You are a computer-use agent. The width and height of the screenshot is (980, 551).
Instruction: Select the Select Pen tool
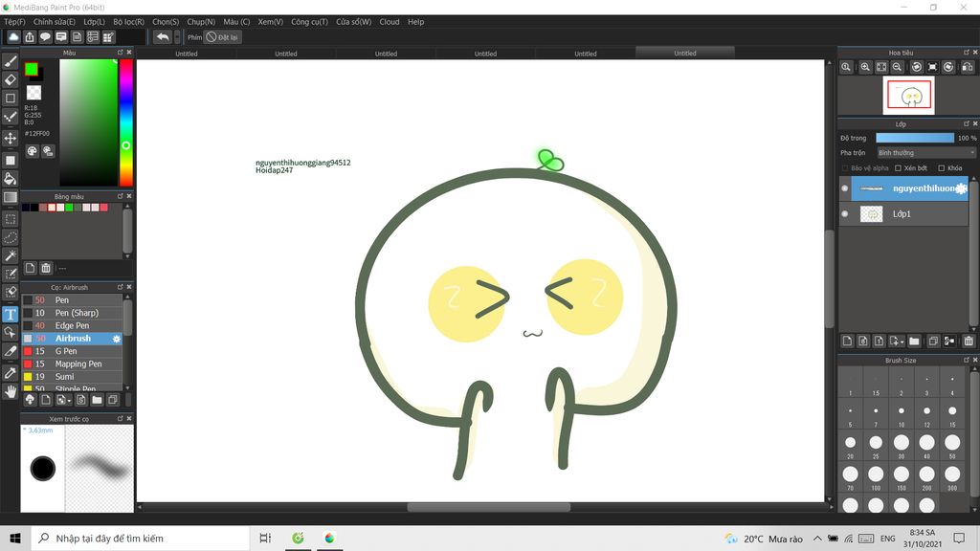pyautogui.click(x=10, y=274)
